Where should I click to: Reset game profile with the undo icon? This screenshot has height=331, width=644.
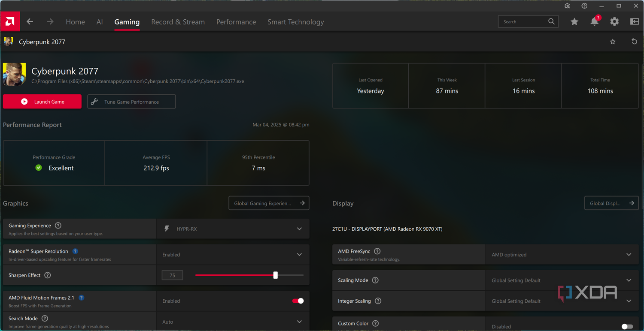click(634, 42)
